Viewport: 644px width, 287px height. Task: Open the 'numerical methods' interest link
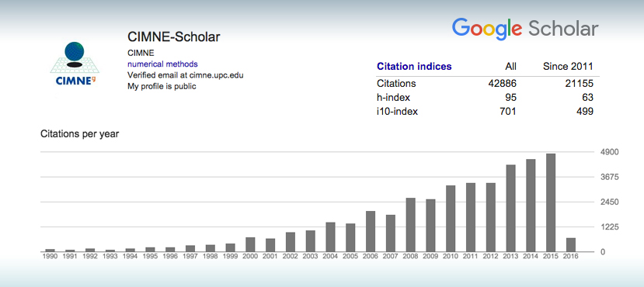[x=162, y=64]
